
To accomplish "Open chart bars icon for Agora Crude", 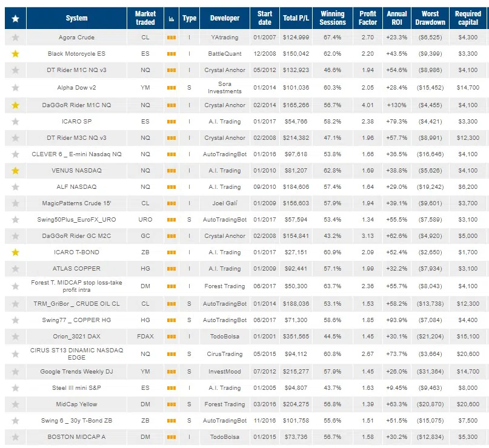I will (171, 38).
